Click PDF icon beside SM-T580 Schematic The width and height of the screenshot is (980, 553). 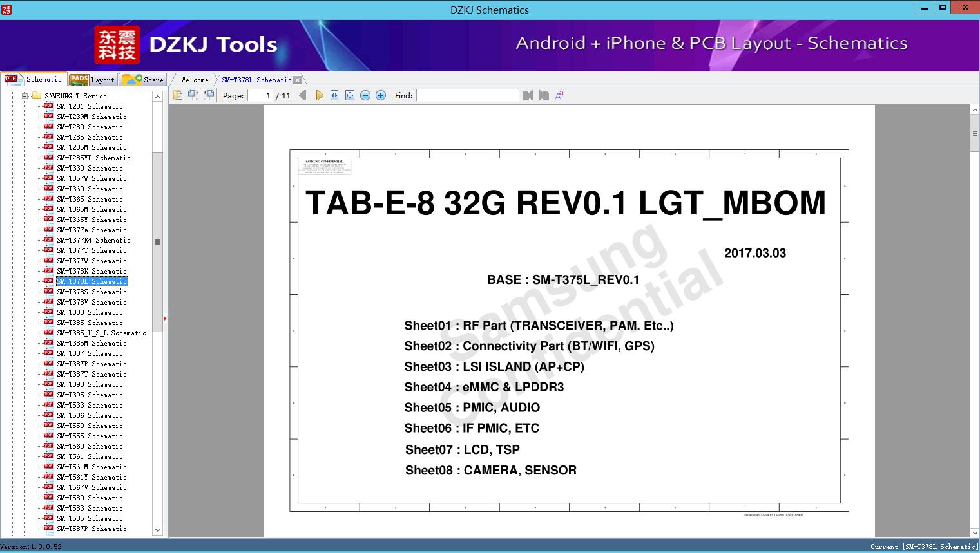(x=48, y=497)
